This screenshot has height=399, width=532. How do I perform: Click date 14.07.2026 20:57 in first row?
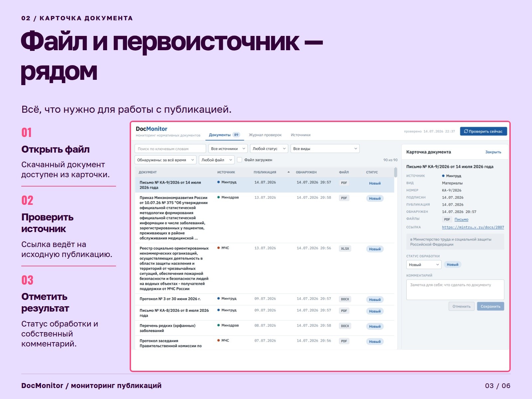314,183
